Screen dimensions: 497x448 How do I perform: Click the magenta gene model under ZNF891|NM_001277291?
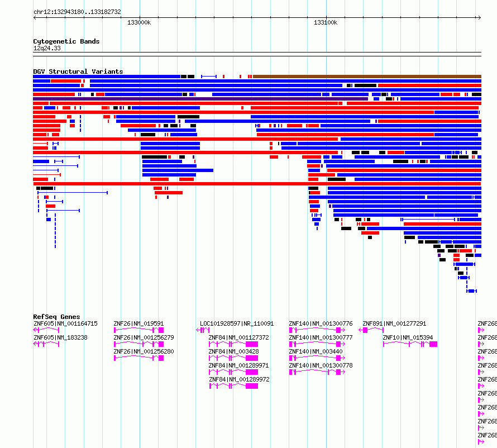coord(371,330)
